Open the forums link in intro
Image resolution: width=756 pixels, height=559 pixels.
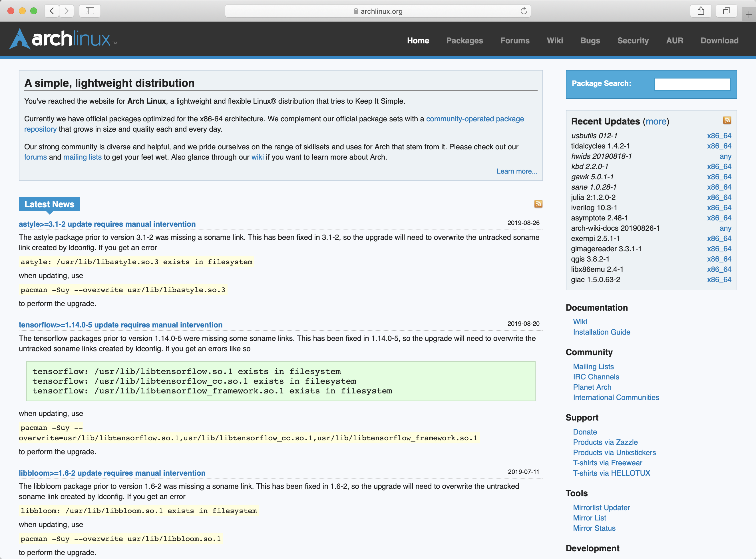(x=35, y=157)
